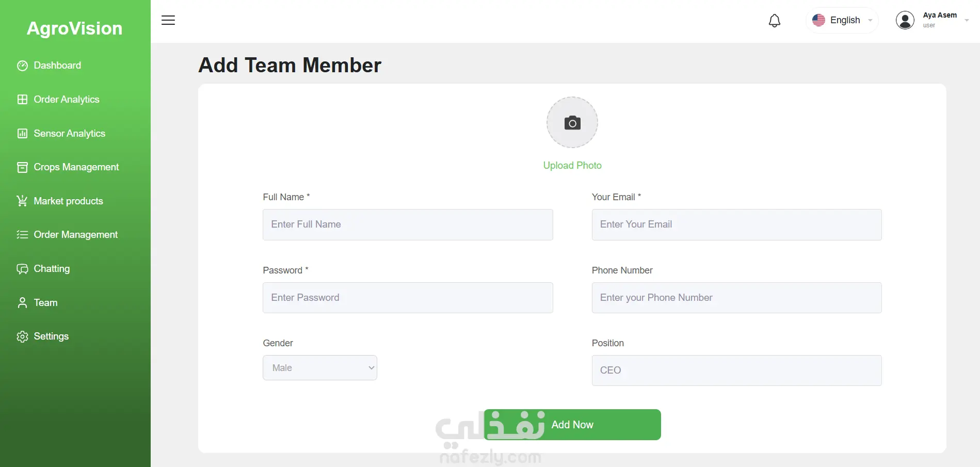Click the Enter Your Email field

(736, 224)
